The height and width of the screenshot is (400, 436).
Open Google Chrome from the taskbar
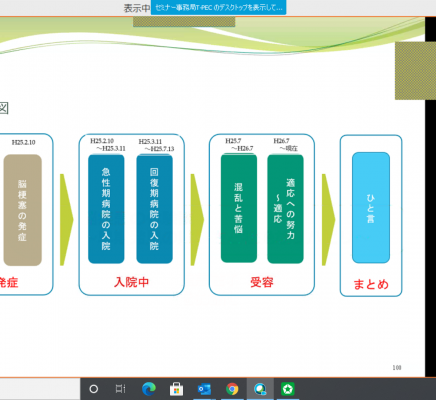[x=232, y=389]
